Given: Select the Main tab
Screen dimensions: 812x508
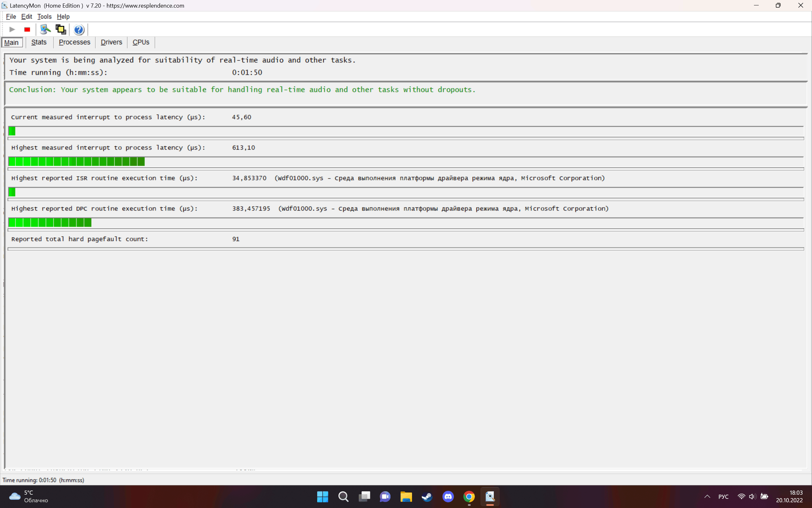Looking at the screenshot, I should tap(12, 42).
